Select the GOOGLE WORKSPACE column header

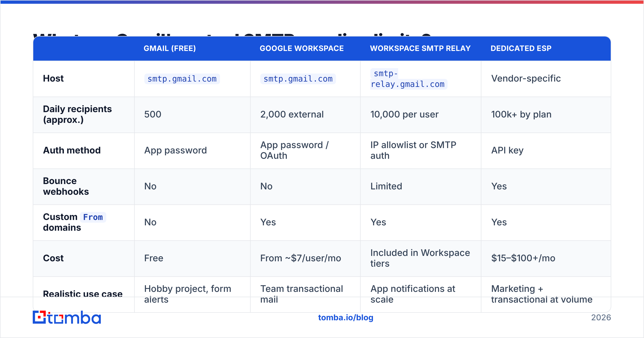click(x=302, y=48)
